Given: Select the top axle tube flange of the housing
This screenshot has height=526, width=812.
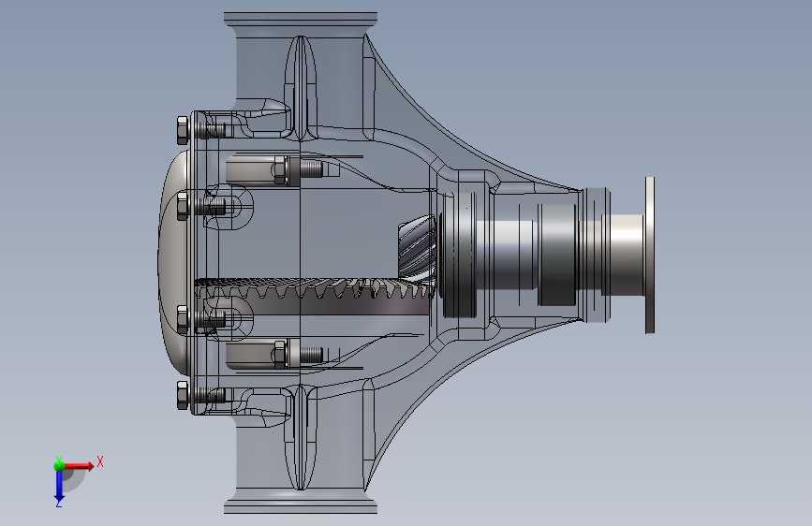Looking at the screenshot, I should point(301,20).
